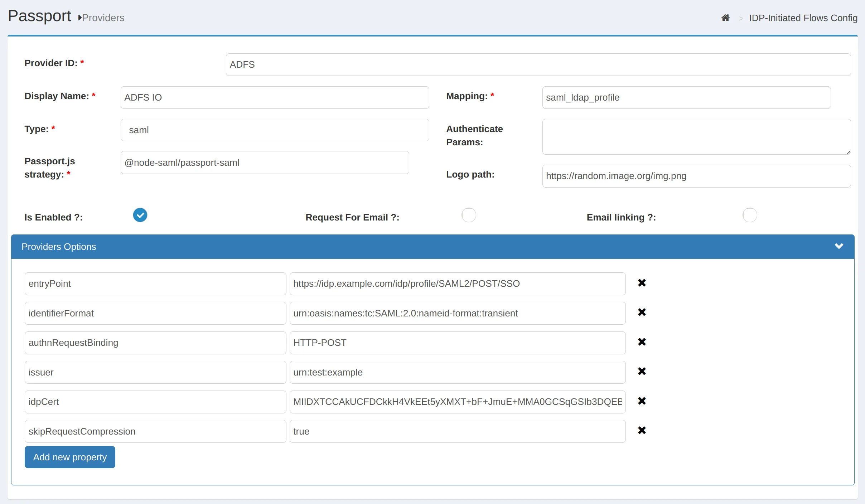865x504 pixels.
Task: Click the identifierFormat key field
Action: (x=155, y=314)
